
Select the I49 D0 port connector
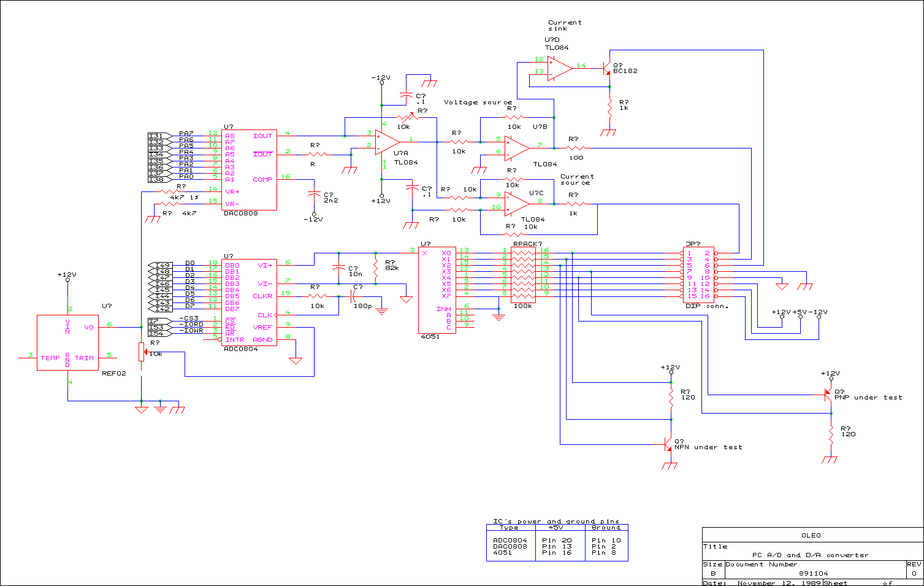(160, 265)
